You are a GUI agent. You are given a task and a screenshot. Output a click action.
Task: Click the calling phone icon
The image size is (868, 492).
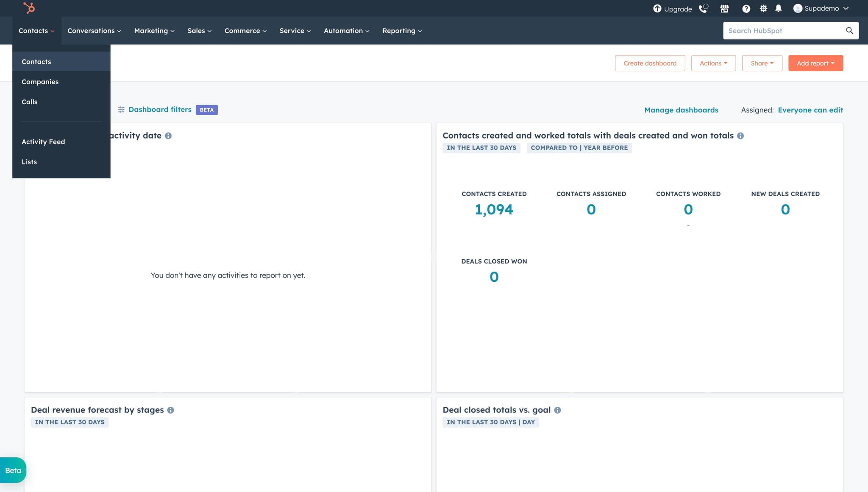tap(703, 8)
